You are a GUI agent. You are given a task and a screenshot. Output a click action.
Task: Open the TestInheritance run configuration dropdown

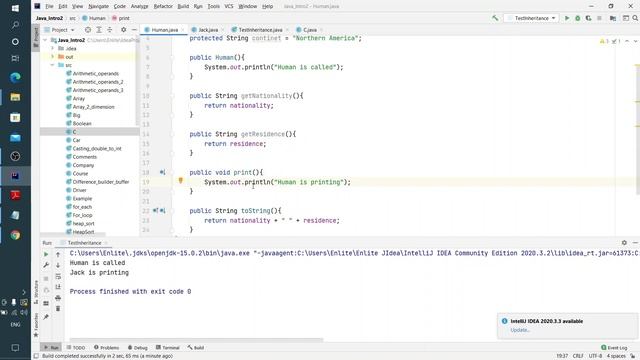tap(531, 18)
